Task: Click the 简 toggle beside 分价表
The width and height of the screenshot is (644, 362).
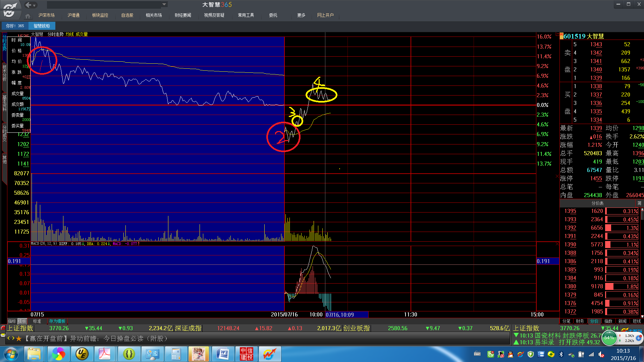Action: pyautogui.click(x=639, y=203)
